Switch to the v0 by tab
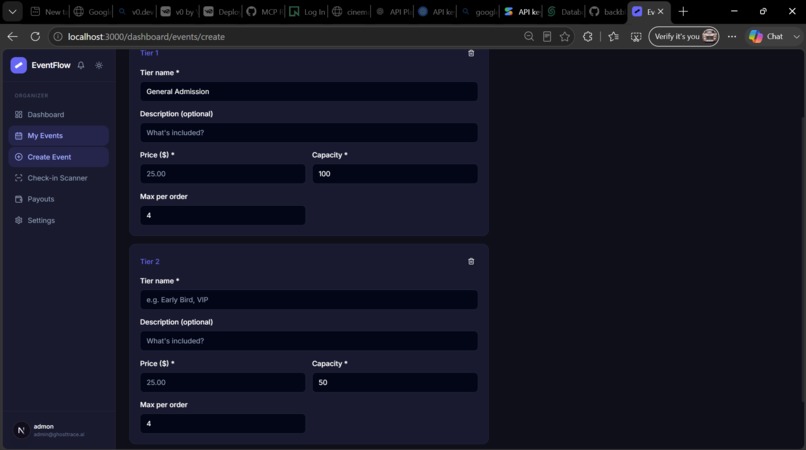Image resolution: width=806 pixels, height=450 pixels. [178, 11]
